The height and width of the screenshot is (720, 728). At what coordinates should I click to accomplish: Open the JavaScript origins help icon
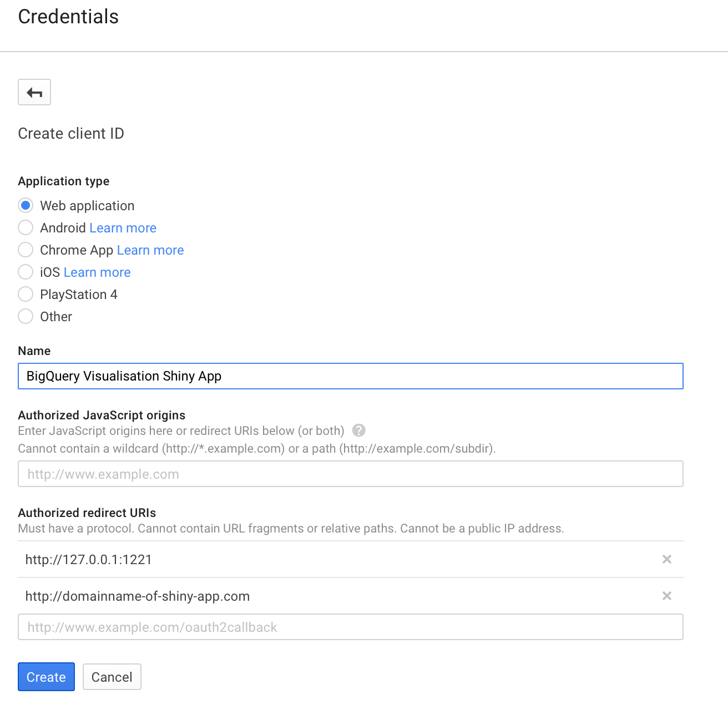[359, 430]
